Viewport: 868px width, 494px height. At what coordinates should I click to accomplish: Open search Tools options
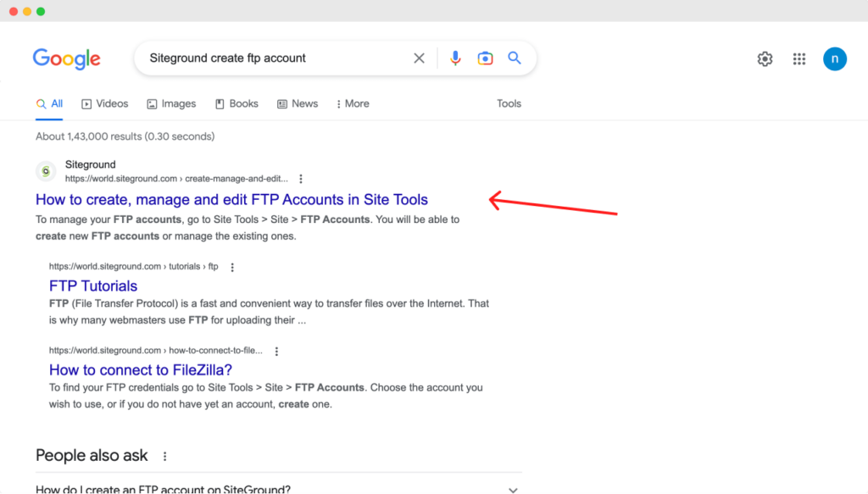[x=509, y=103]
